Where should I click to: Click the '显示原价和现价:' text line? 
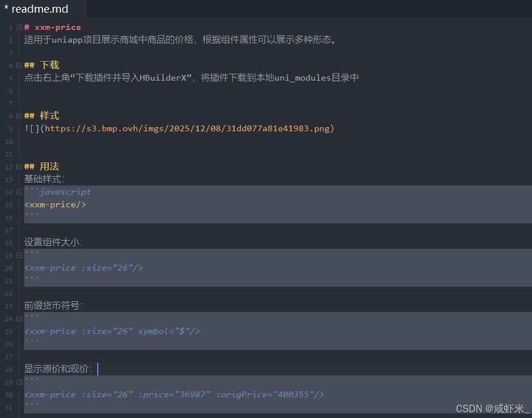coord(58,368)
